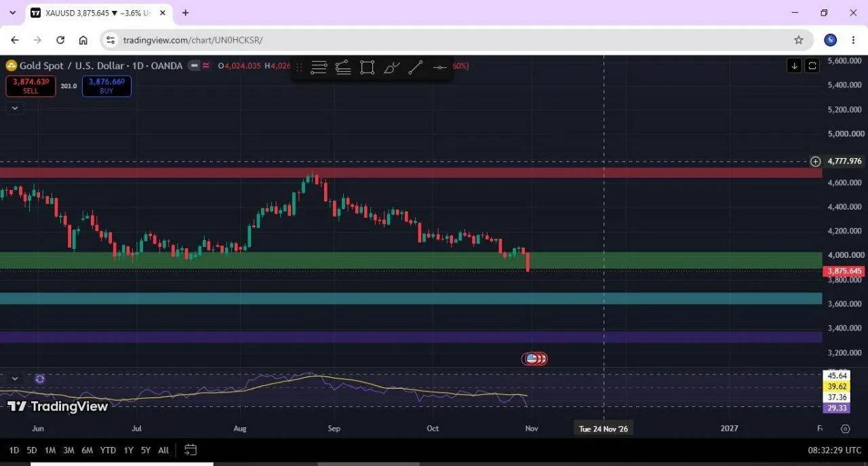Open Chrome tab search dropdown
This screenshot has width=868, height=466.
[12, 13]
